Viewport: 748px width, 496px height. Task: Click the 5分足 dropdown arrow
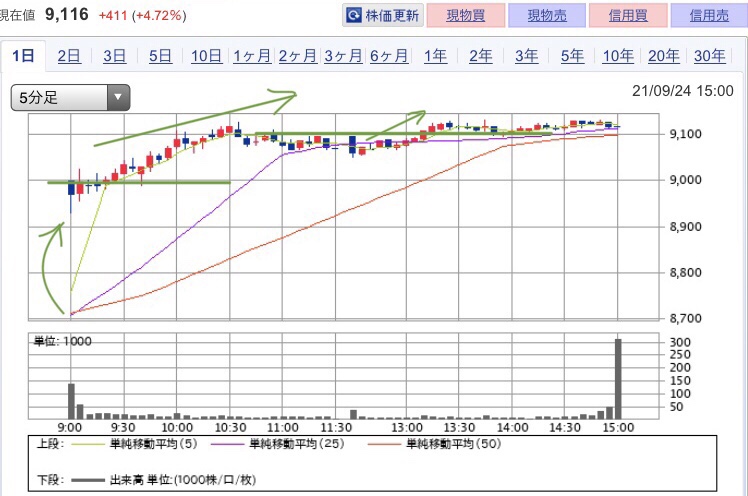point(118,98)
